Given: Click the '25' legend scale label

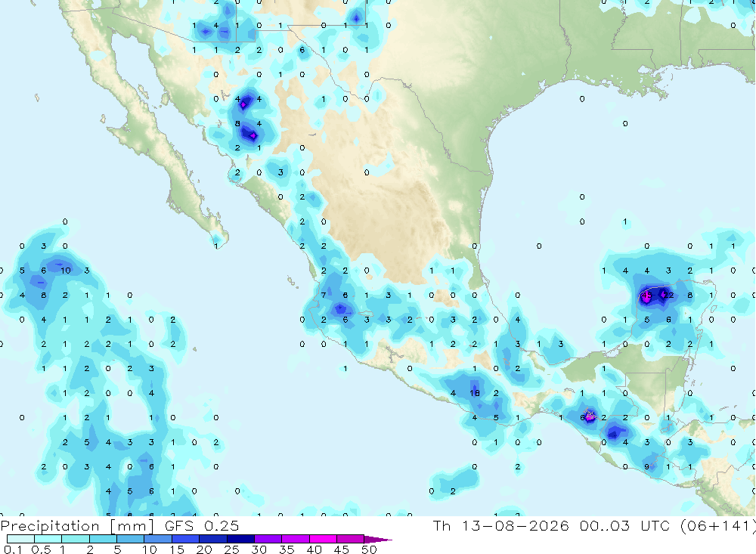Looking at the screenshot, I should tap(231, 549).
